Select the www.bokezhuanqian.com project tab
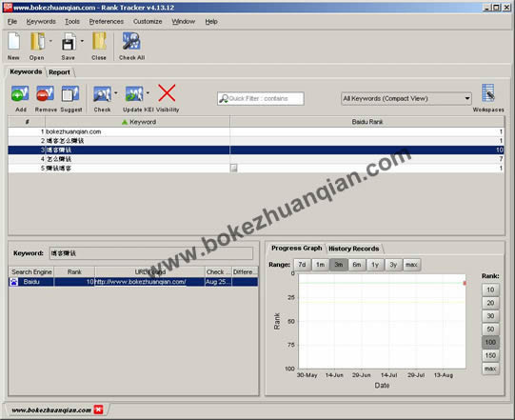 tap(51, 410)
